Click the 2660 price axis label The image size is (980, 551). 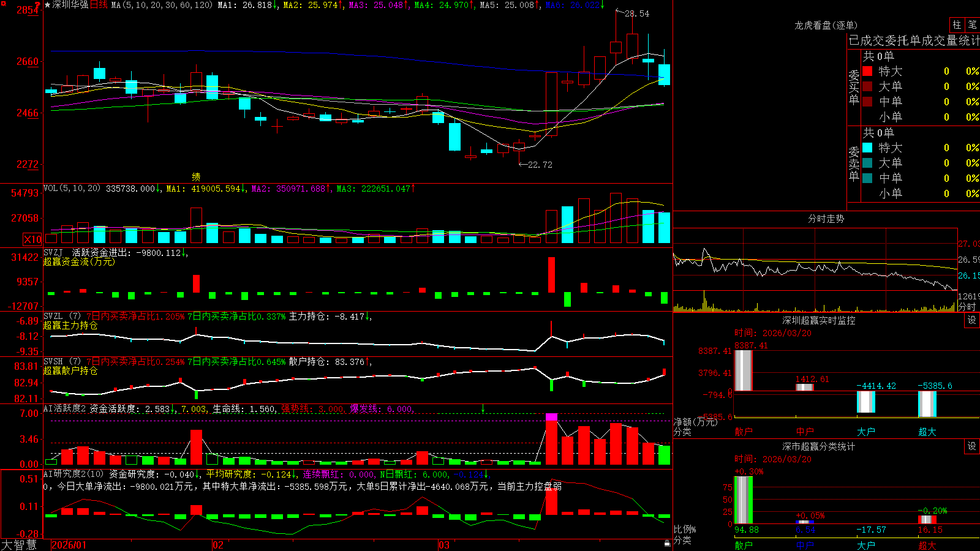pos(27,61)
